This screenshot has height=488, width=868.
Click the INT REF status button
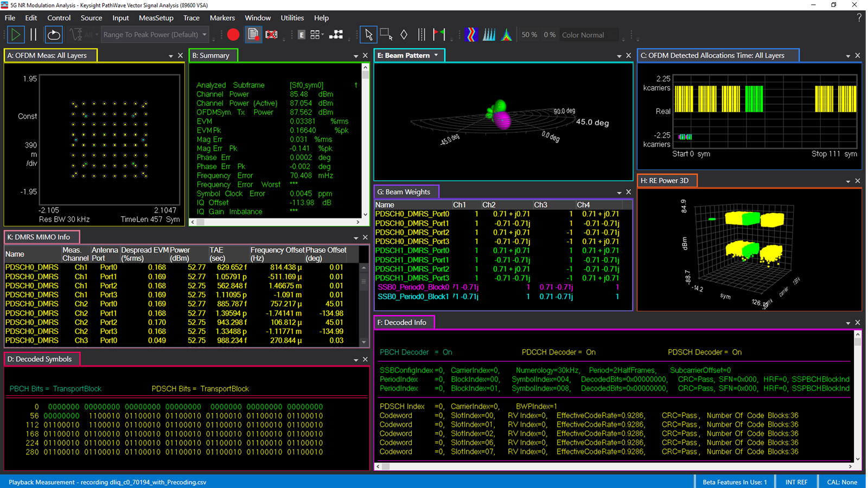click(796, 481)
